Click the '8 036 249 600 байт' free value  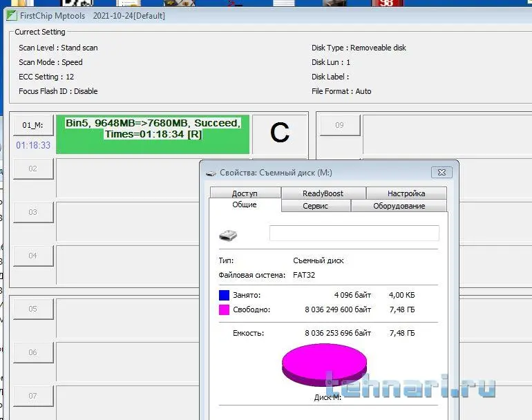[x=338, y=309]
